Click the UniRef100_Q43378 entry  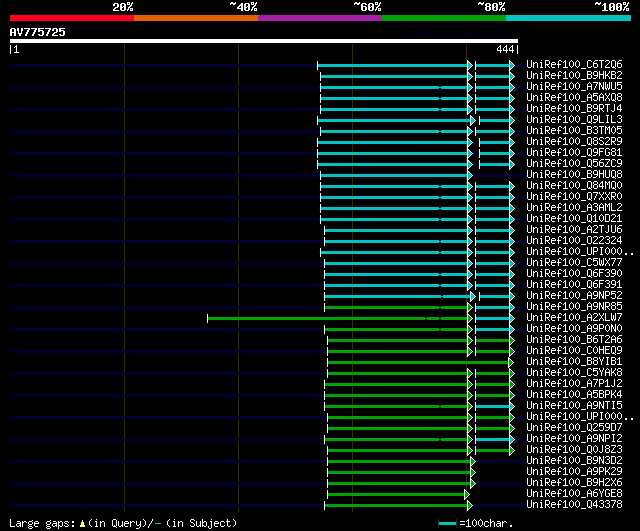tap(574, 505)
